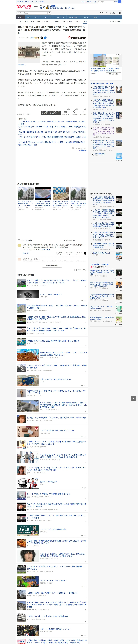Open the オリジナル navigation tab
The height and width of the screenshot is (644, 138).
click(x=60, y=17)
